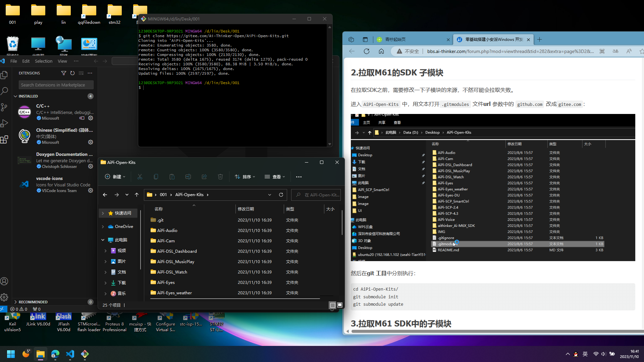
Task: Go back in File Explorer
Action: [105, 195]
